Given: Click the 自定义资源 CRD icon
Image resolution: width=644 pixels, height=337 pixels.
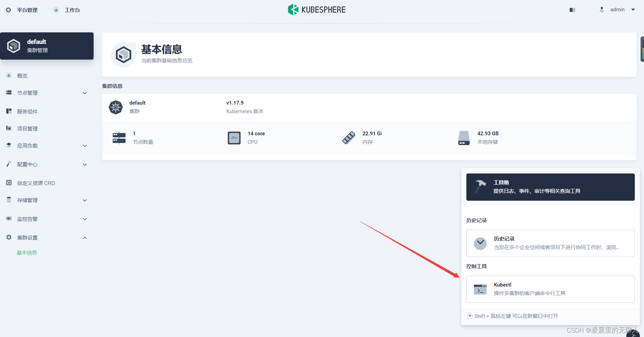Looking at the screenshot, I should 9,183.
